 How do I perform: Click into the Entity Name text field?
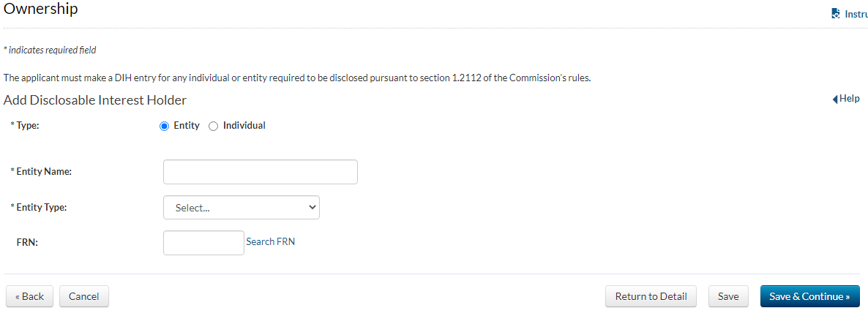tap(260, 172)
